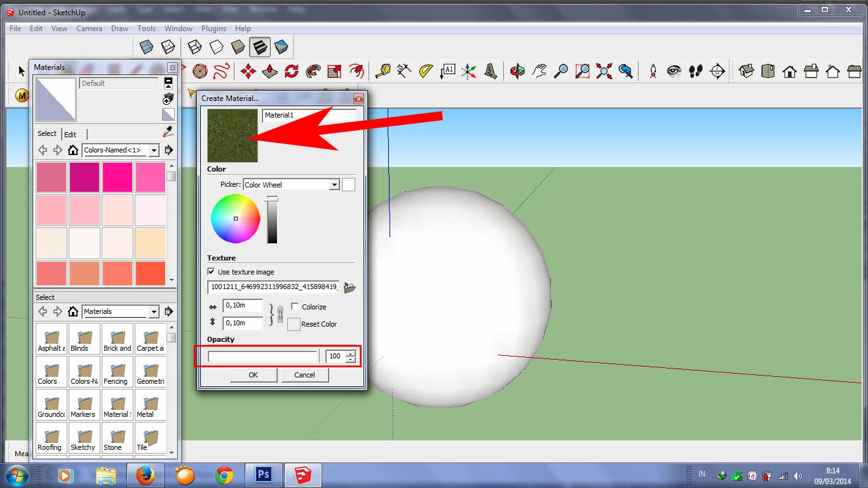868x488 pixels.
Task: Switch to the Edit tab in Materials
Action: click(x=70, y=134)
